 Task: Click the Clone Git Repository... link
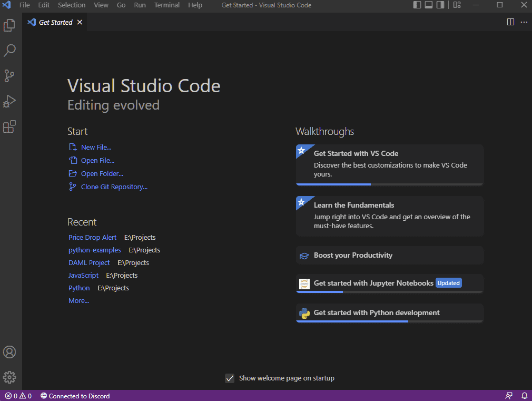point(114,187)
